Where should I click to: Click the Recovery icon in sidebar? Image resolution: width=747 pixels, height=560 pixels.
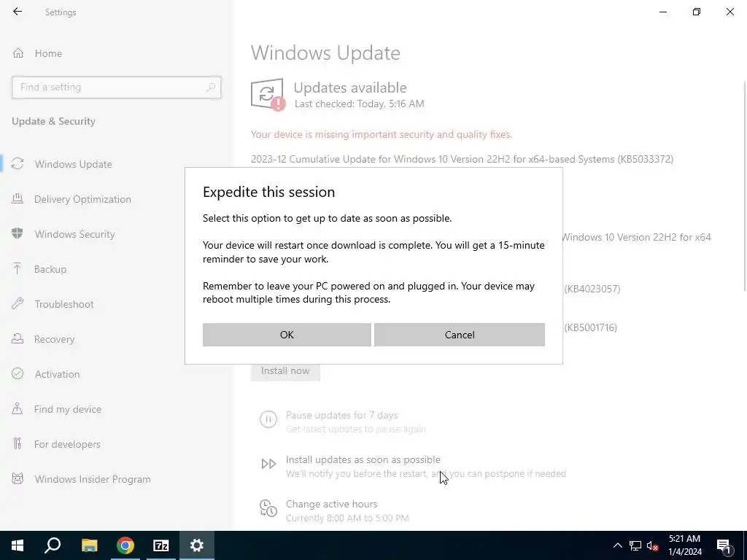(x=18, y=338)
